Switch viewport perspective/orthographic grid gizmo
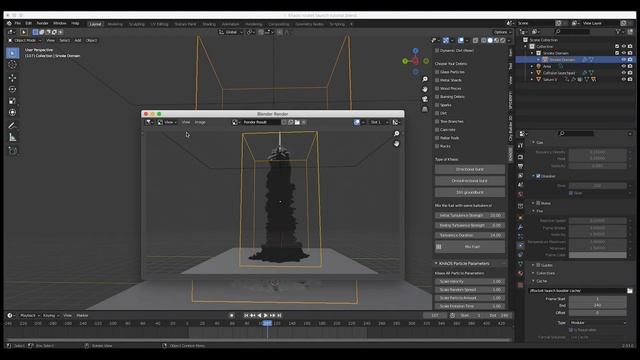 point(425,109)
